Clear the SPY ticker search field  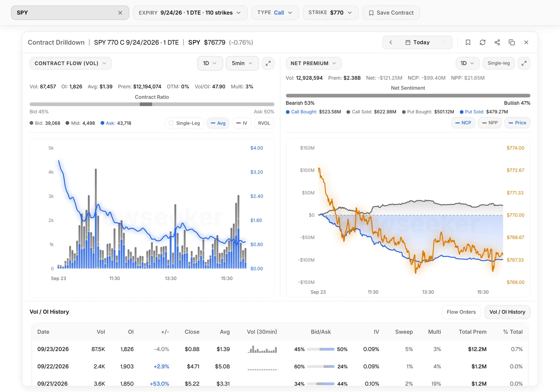(120, 13)
